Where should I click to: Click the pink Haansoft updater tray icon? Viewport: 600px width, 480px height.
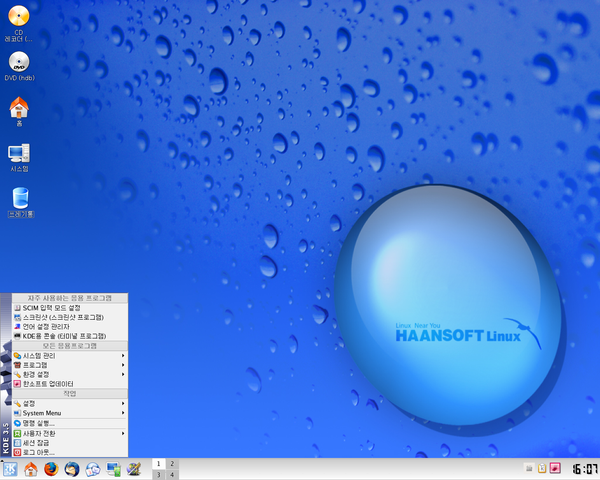[555, 468]
